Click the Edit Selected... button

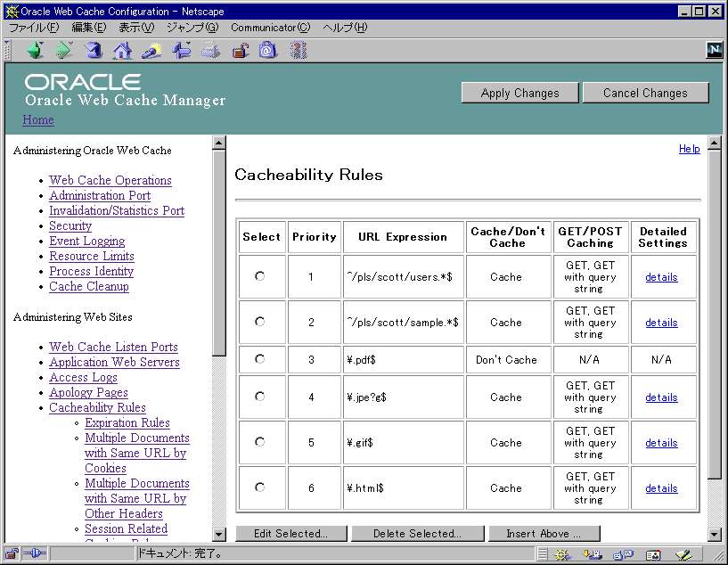291,534
